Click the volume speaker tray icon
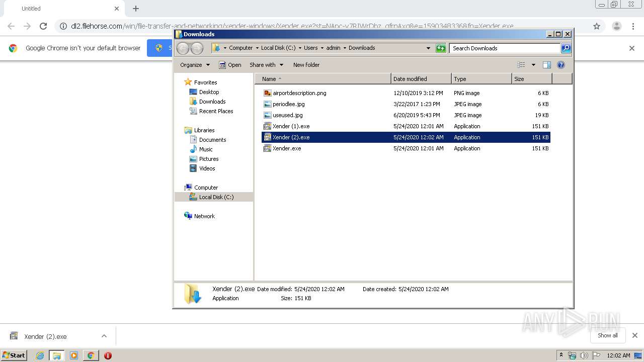 point(584,355)
